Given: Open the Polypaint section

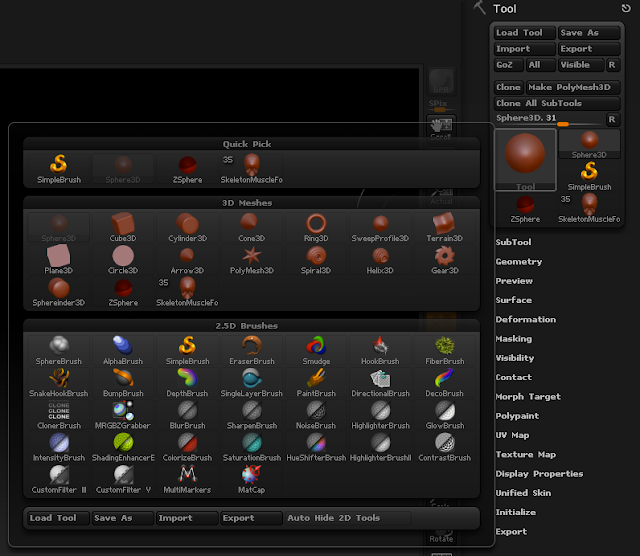Looking at the screenshot, I should 517,416.
